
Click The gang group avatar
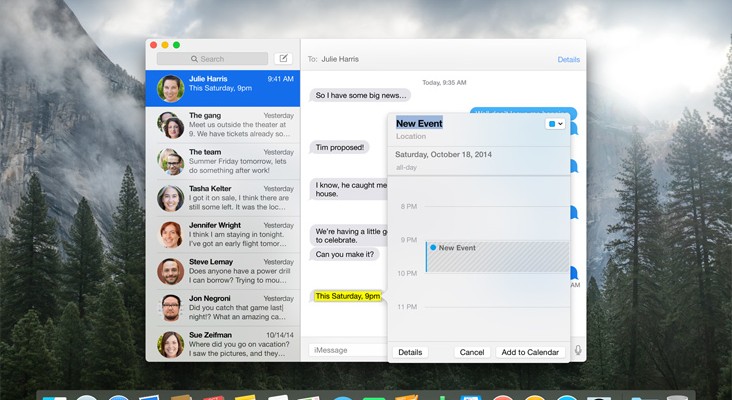[171, 125]
